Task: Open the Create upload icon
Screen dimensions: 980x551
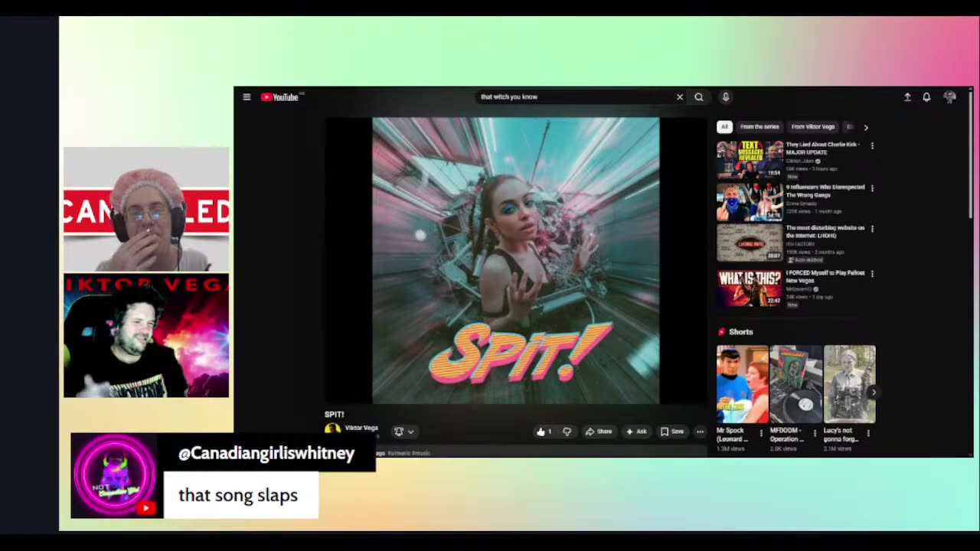Action: 907,97
